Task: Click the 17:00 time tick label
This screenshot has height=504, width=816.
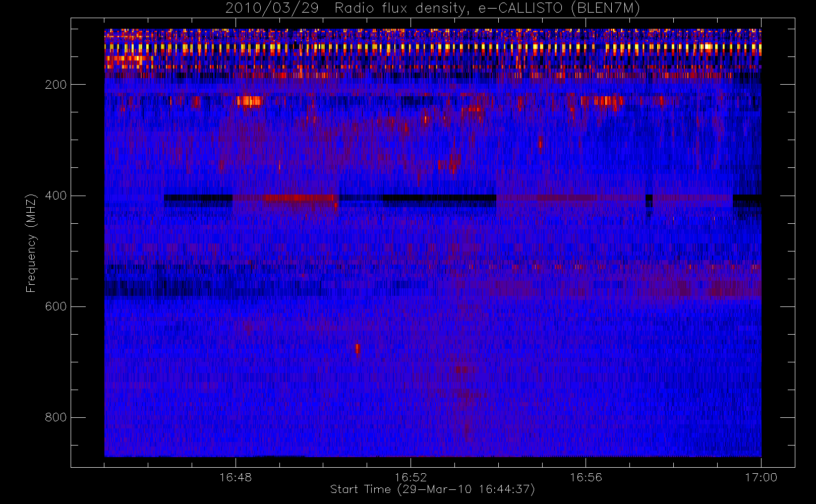Action: (x=761, y=477)
